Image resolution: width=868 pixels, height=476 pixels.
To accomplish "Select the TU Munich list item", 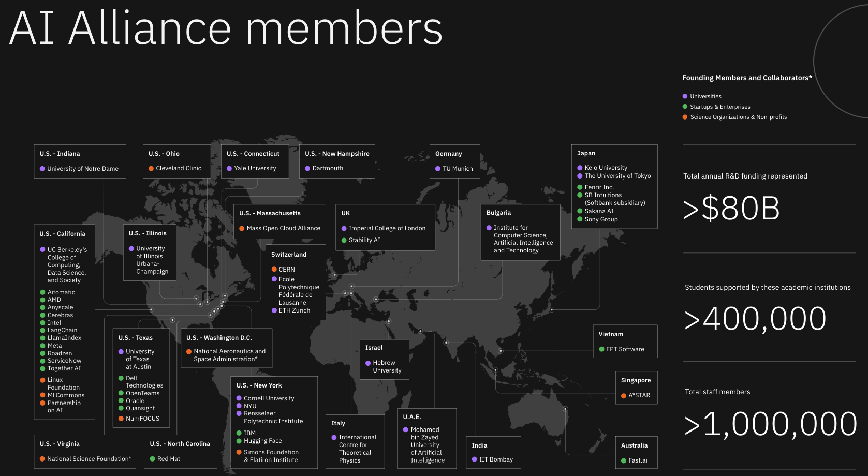I will click(457, 168).
